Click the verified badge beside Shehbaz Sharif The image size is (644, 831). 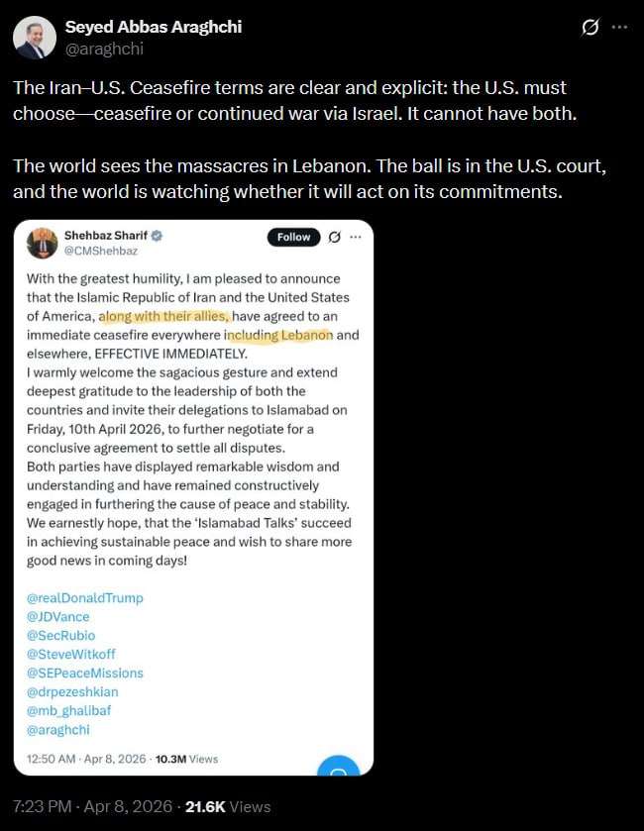[157, 238]
